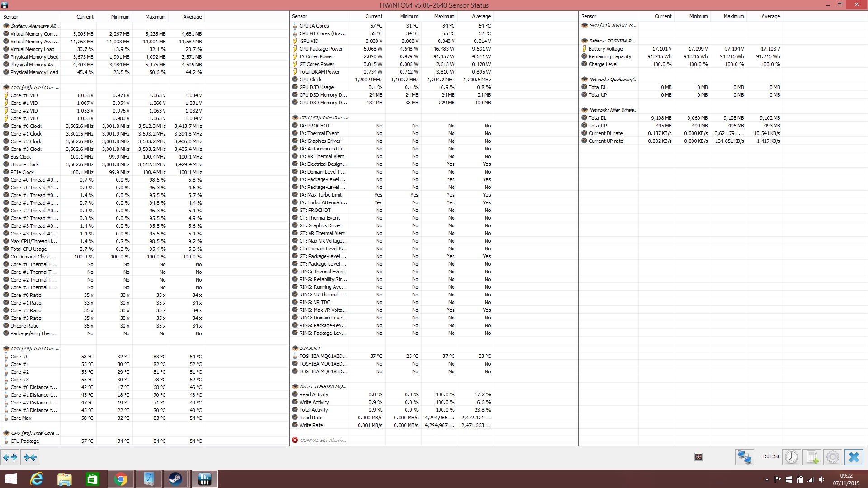Select the CPU IA Cores temperature row
Viewport: 868px width, 488px height.
point(392,26)
